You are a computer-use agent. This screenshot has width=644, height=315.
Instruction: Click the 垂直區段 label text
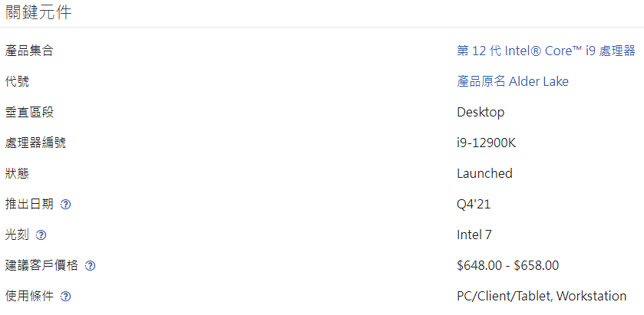coord(29,112)
